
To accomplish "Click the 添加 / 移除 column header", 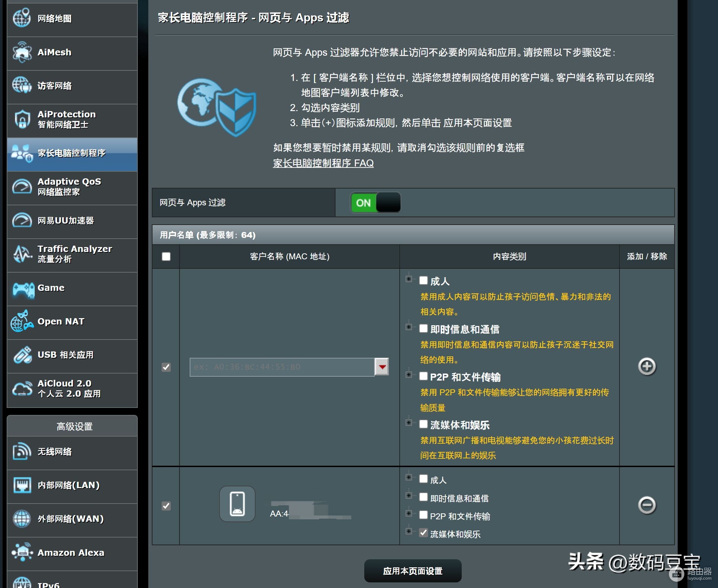I will [x=647, y=257].
